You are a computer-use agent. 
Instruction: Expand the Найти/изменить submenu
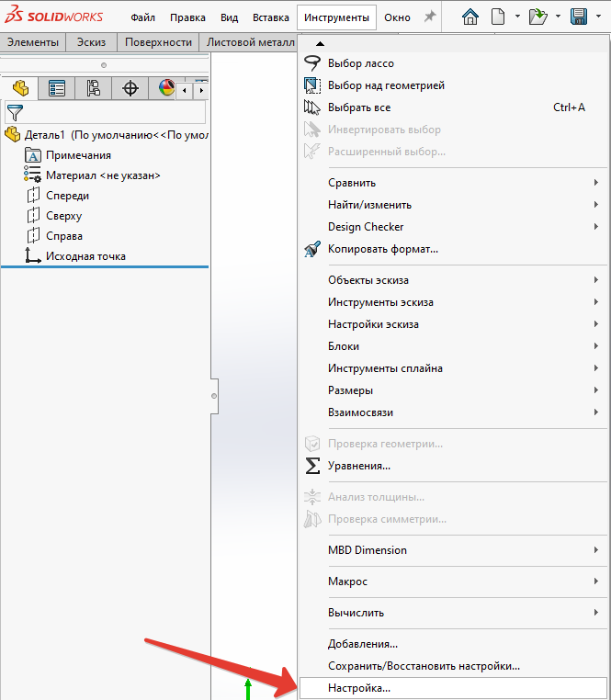(453, 205)
